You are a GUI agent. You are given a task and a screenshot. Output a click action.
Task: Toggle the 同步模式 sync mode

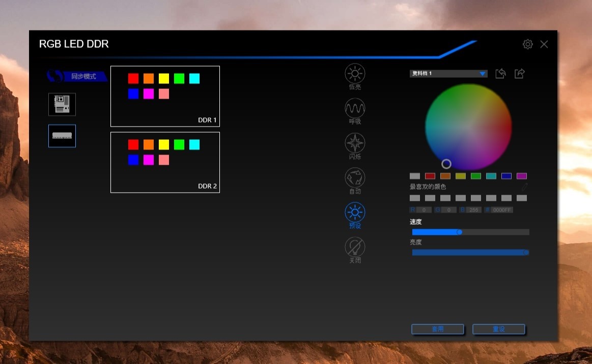tap(77, 76)
